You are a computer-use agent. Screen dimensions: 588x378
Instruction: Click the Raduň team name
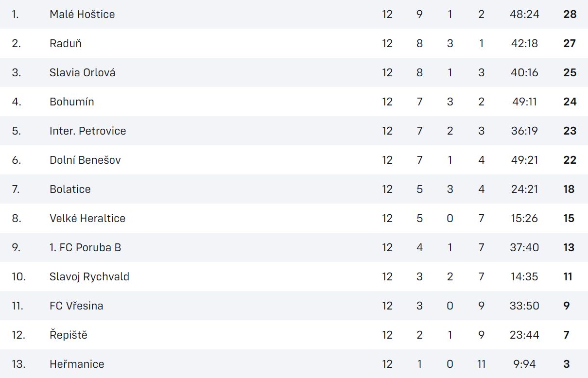[66, 43]
